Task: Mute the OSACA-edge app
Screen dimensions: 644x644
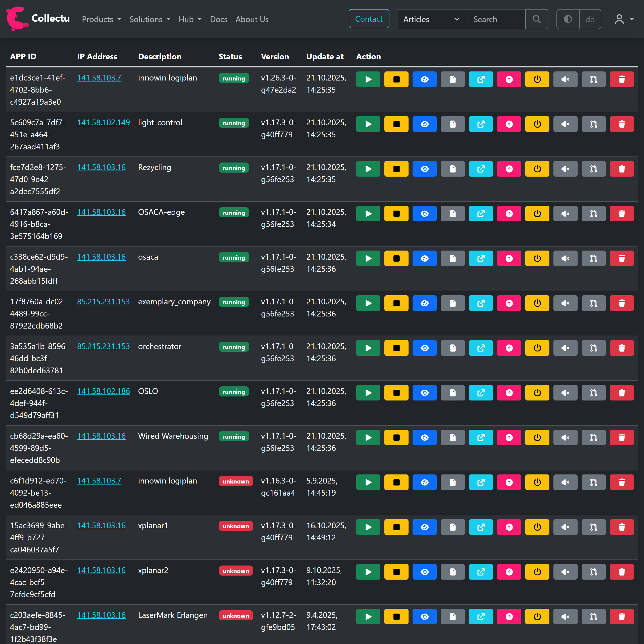Action: tap(565, 214)
